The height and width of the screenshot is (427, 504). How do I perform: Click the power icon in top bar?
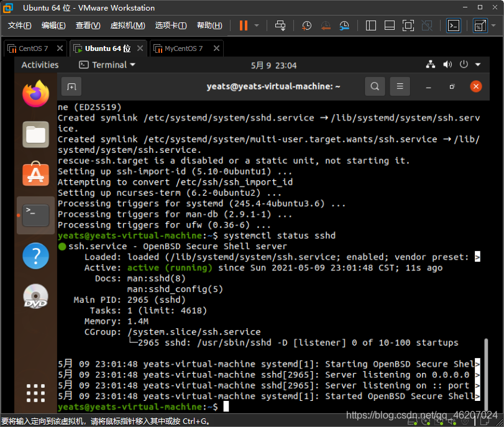pos(464,64)
